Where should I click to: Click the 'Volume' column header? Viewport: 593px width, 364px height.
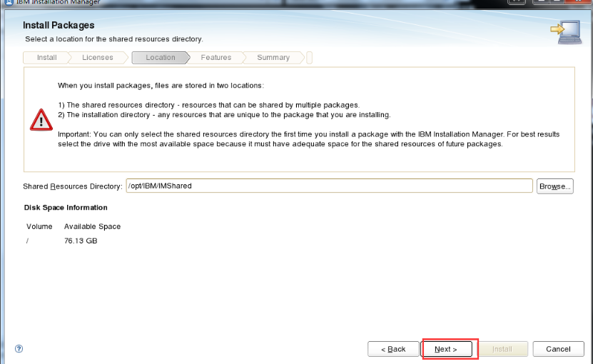[x=39, y=226]
